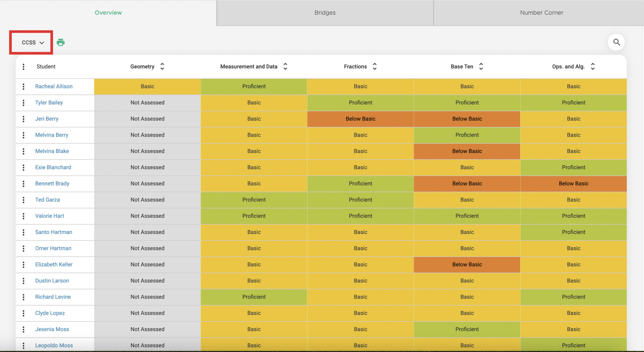This screenshot has height=352, width=644.
Task: Sort by the Measurement and Data arrows
Action: 285,66
